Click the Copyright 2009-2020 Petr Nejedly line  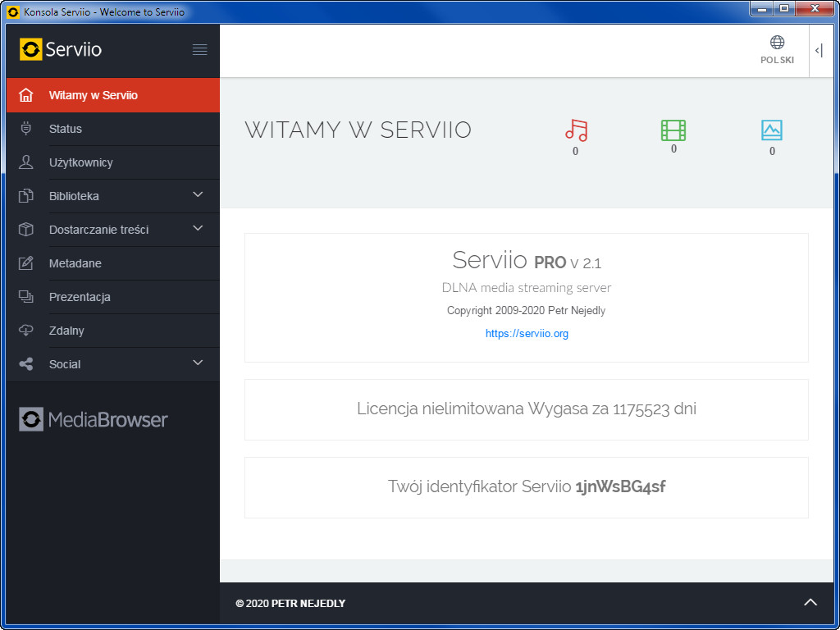point(526,311)
